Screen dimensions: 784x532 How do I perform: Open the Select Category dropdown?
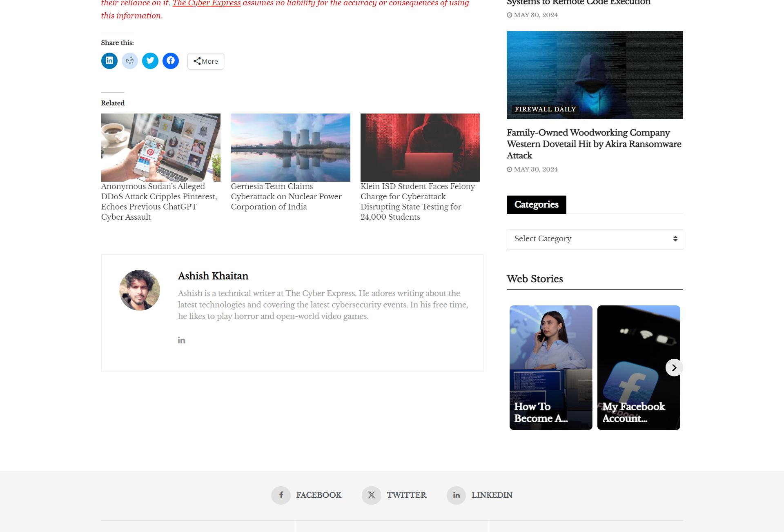595,239
